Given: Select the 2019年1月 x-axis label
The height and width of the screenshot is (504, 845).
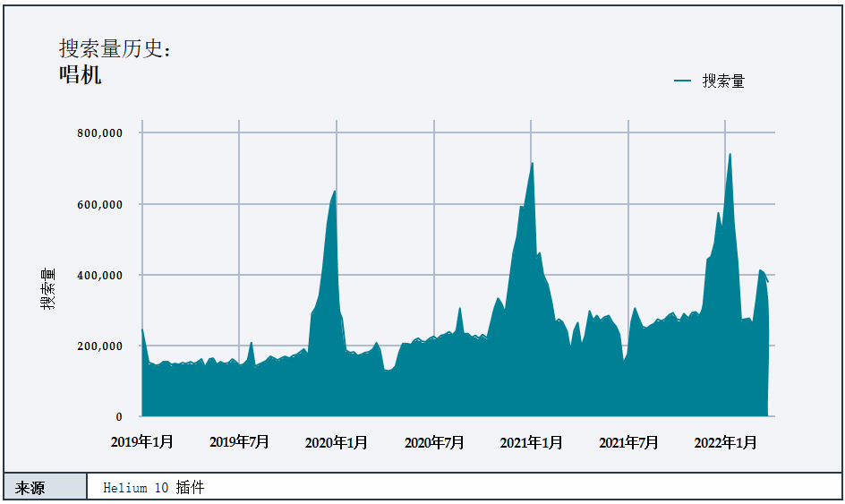Looking at the screenshot, I should 142,442.
